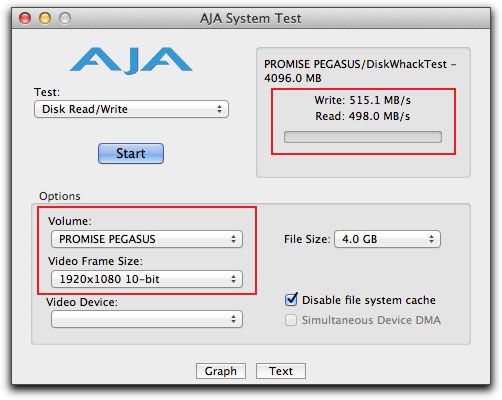502x400 pixels.
Task: Click the Test dropdown arrow stepper
Action: pos(219,109)
